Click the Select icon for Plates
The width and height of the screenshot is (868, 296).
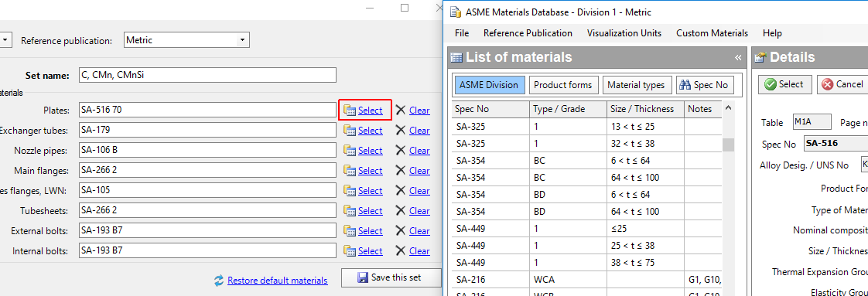point(350,110)
